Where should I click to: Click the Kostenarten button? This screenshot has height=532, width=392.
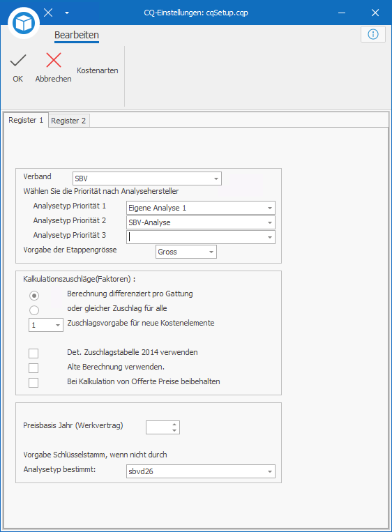point(98,70)
